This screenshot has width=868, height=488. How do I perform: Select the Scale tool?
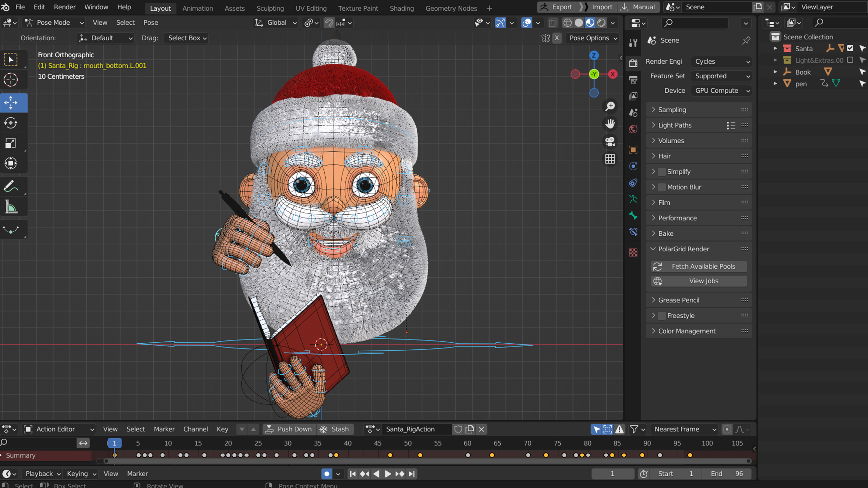11,143
